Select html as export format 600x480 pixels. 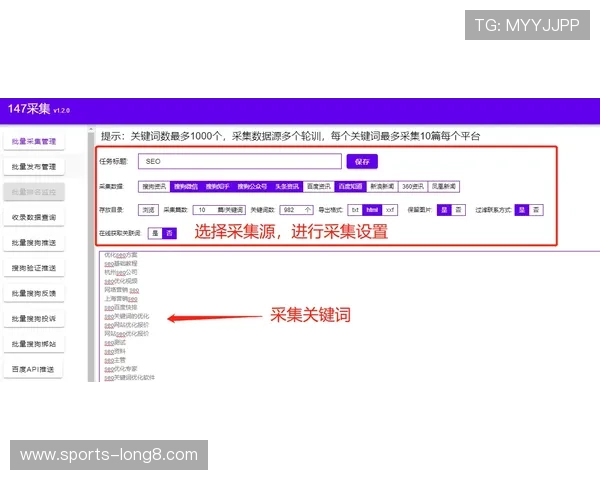(372, 210)
